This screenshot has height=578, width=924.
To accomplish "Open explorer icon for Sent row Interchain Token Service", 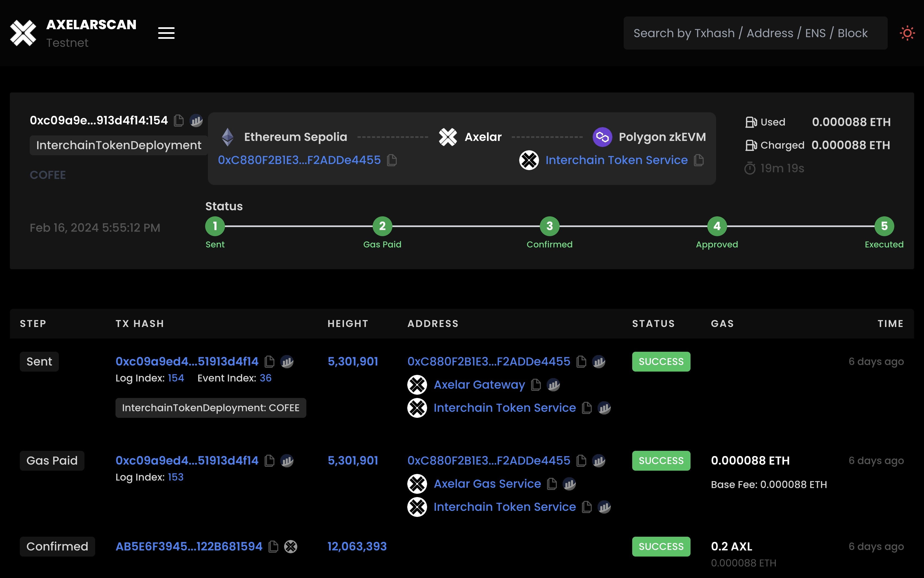I will pyautogui.click(x=604, y=408).
